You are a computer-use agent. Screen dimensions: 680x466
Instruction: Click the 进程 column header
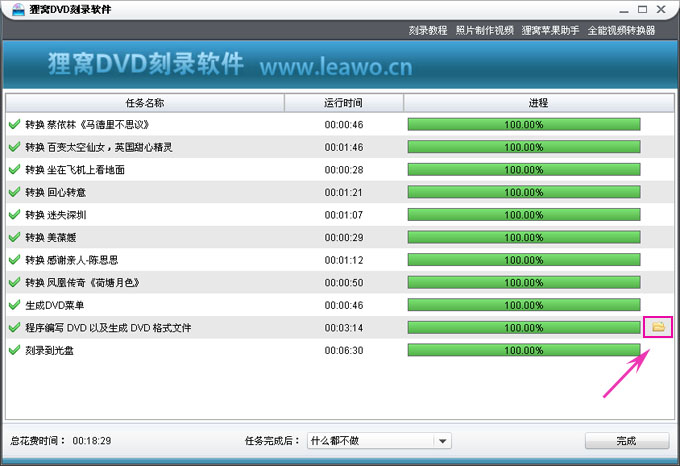point(539,103)
